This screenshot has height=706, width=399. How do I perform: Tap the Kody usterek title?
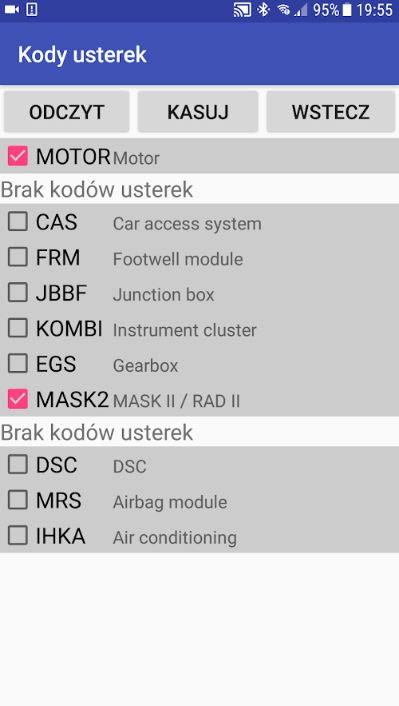pyautogui.click(x=82, y=55)
